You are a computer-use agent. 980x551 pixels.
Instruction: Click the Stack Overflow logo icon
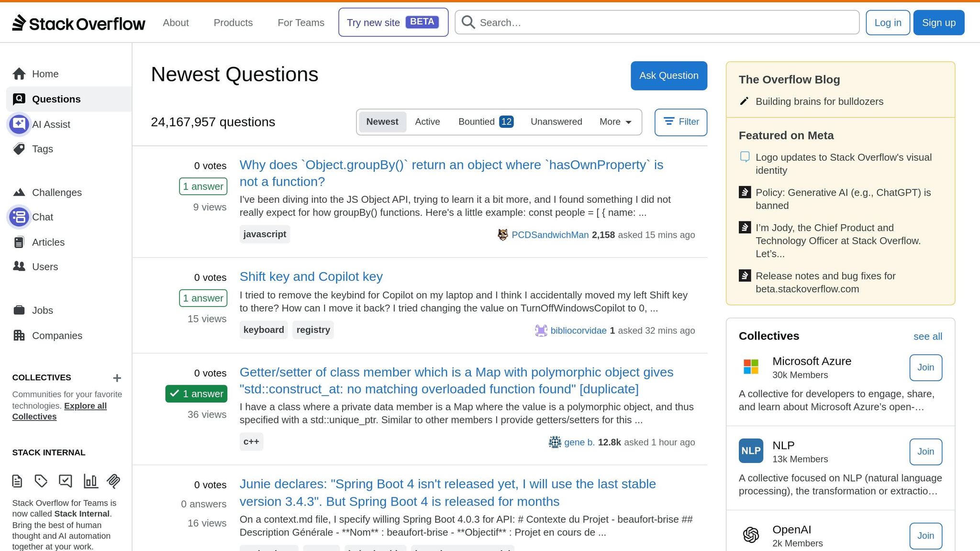[x=19, y=22]
